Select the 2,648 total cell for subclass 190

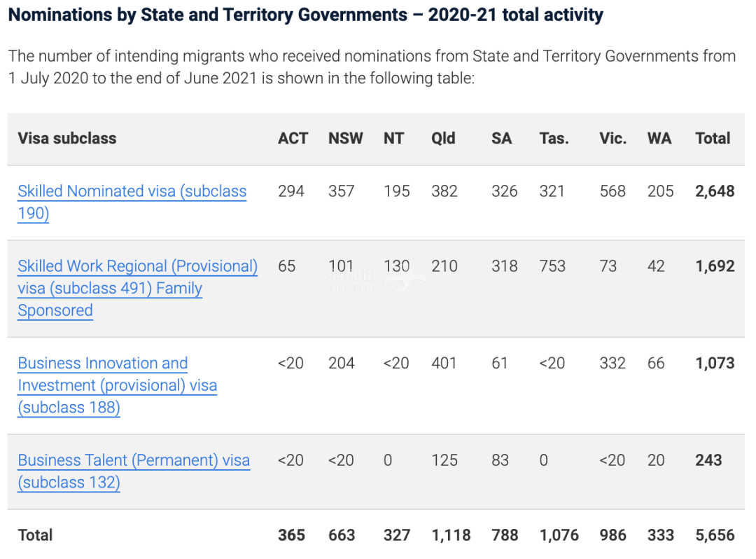point(715,192)
